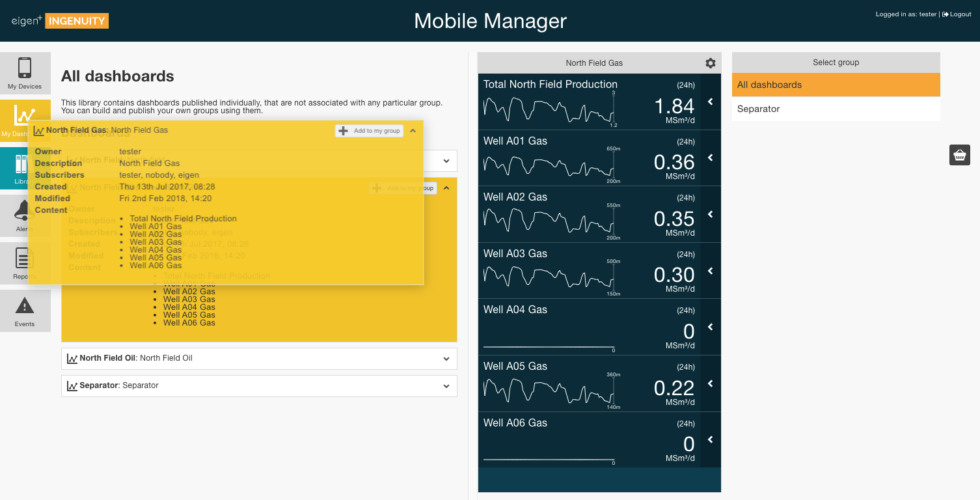Click Well A06 Gas in yellow content list
The height and width of the screenshot is (500, 980).
(x=189, y=323)
